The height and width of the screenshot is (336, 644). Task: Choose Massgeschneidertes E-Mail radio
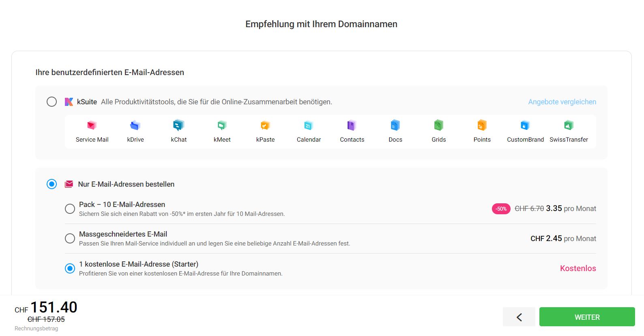pos(70,238)
